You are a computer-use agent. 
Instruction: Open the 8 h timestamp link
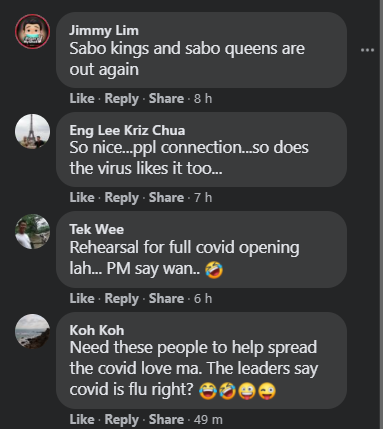[x=203, y=98]
